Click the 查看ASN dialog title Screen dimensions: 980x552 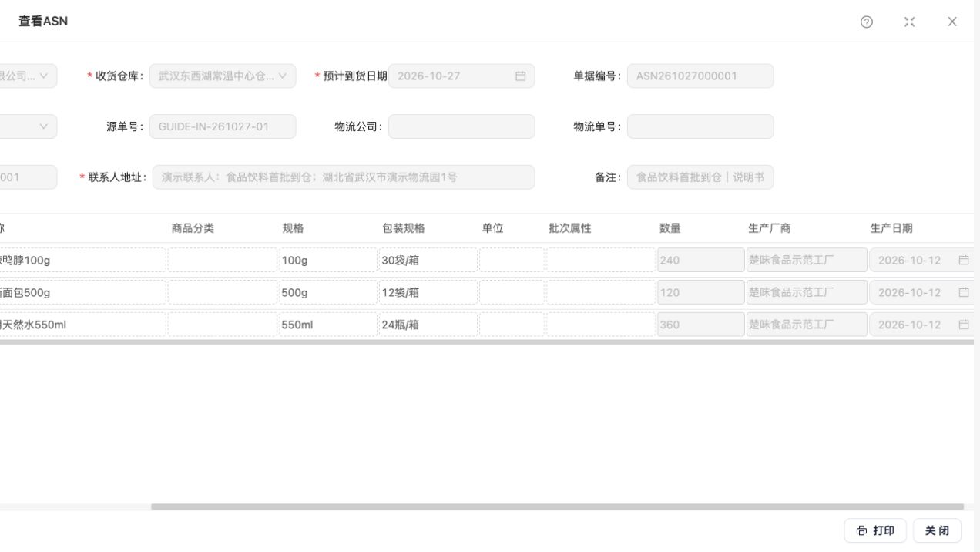(x=43, y=22)
